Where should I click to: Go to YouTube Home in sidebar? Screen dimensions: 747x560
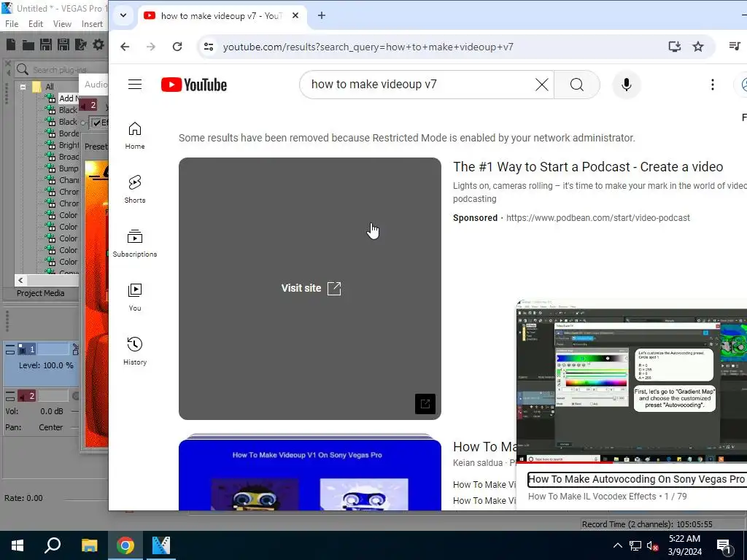coord(135,136)
